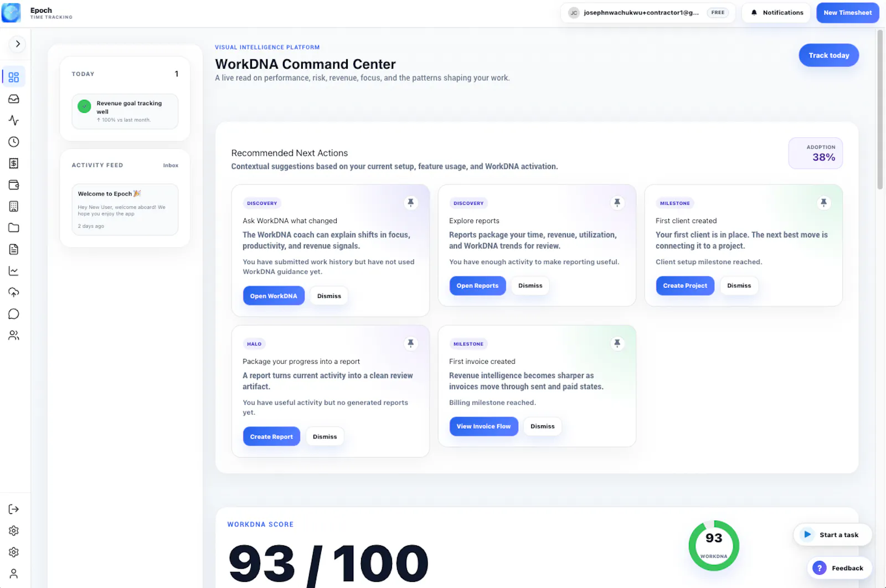The image size is (886, 588).
Task: Click the Revenue goal tracking well card
Action: point(125,111)
